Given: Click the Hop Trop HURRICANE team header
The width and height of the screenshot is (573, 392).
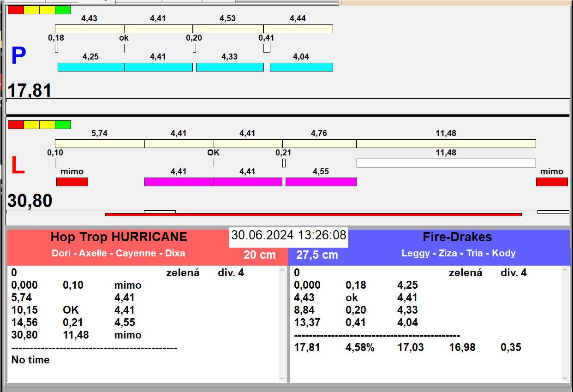Looking at the screenshot, I should click(x=119, y=237).
